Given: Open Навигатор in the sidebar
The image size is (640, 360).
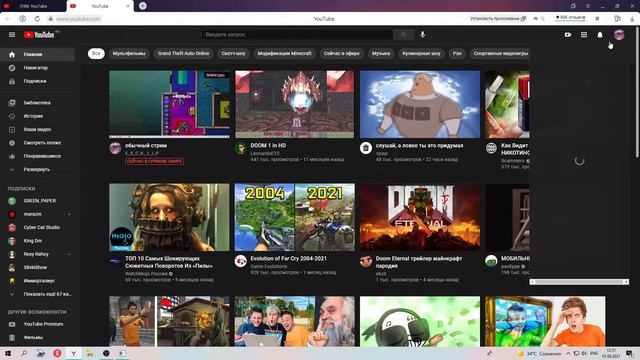Looking at the screenshot, I should point(38,68).
